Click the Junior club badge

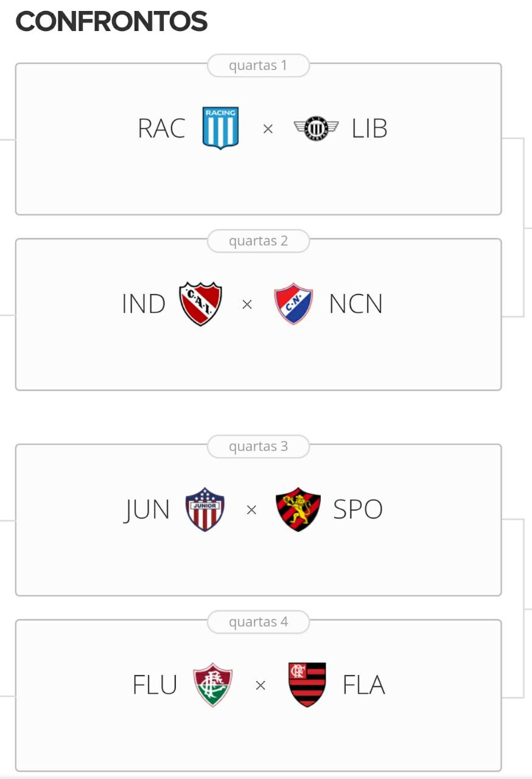(205, 509)
